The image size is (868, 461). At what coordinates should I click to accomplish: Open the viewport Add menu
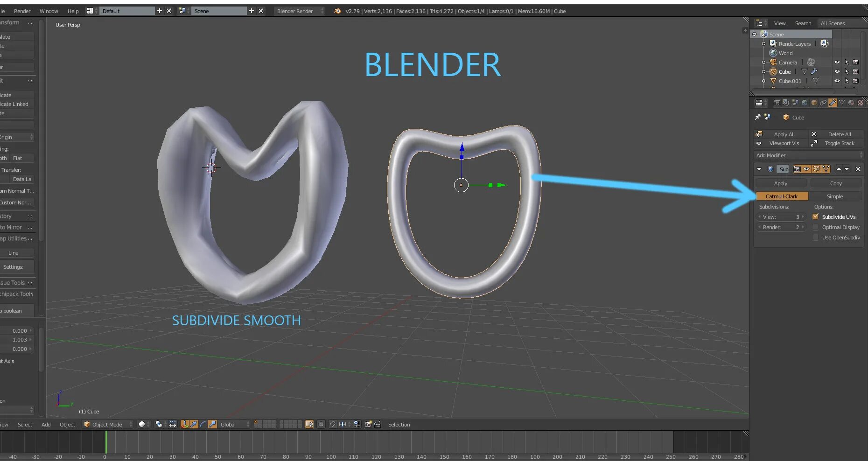46,425
